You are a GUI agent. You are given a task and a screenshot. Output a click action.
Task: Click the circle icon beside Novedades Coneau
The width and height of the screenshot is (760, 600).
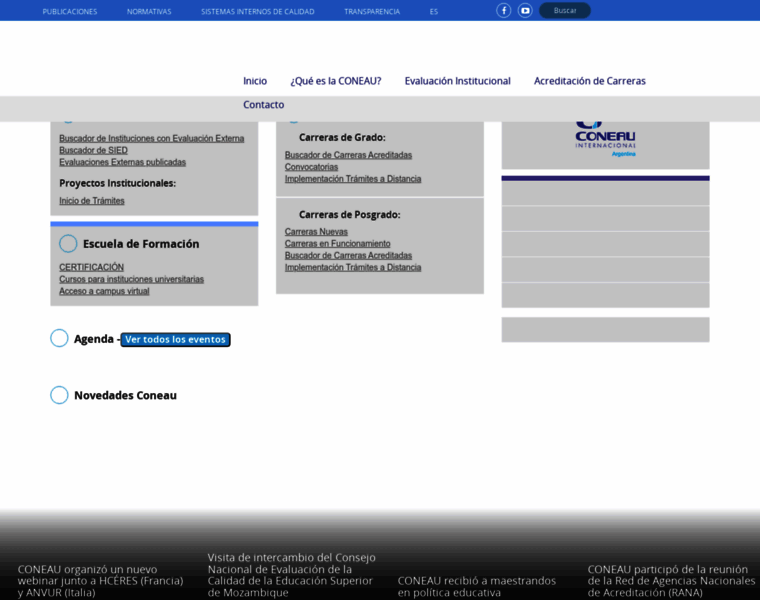click(x=59, y=395)
